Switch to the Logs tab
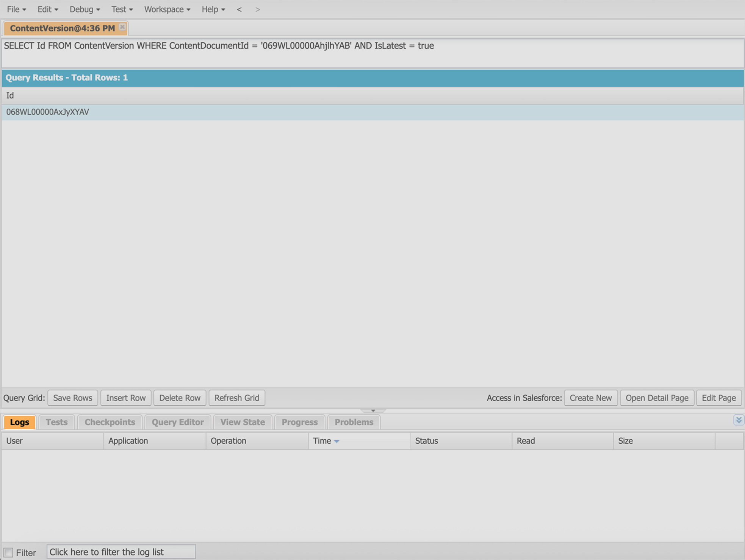745x560 pixels. [20, 422]
